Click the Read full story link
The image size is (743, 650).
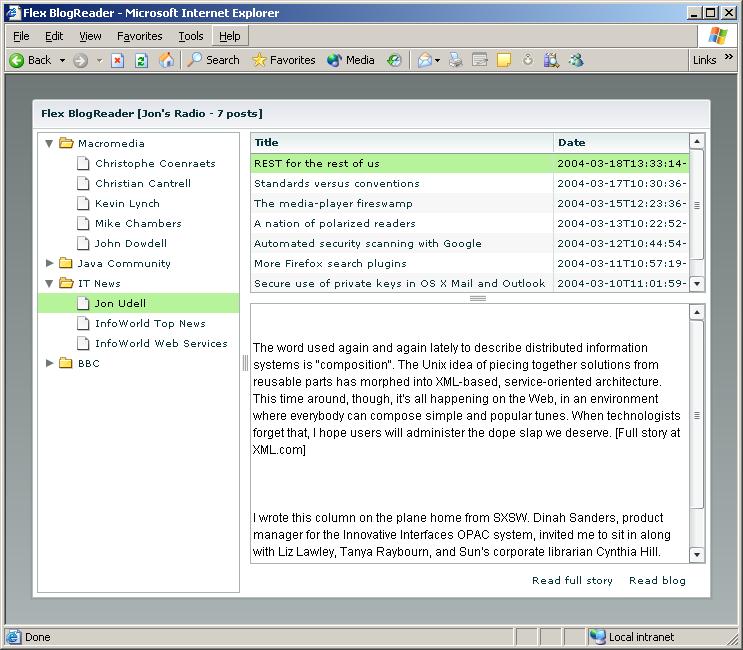click(572, 580)
